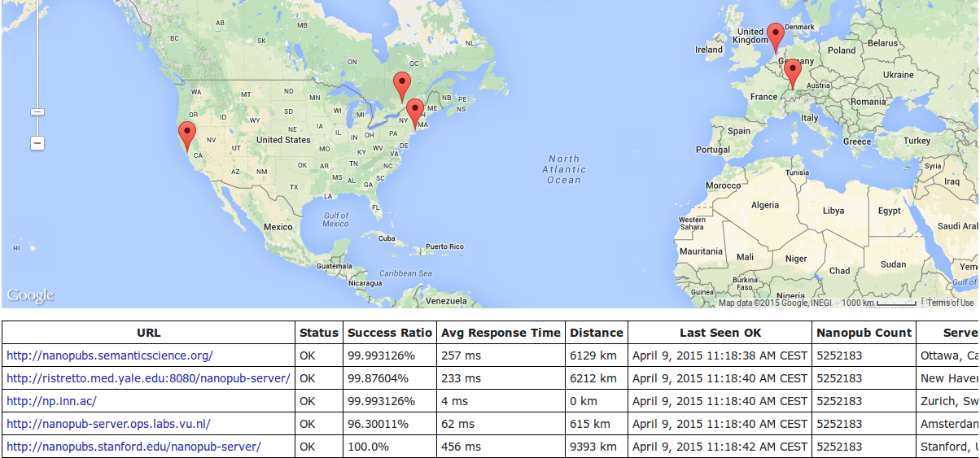Click the 100.0% success ratio cell
Image resolution: width=980 pixels, height=458 pixels.
pyautogui.click(x=390, y=447)
